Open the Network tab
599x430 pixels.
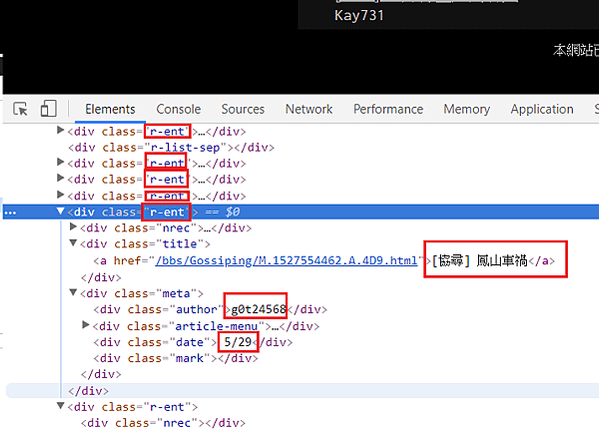pos(309,109)
